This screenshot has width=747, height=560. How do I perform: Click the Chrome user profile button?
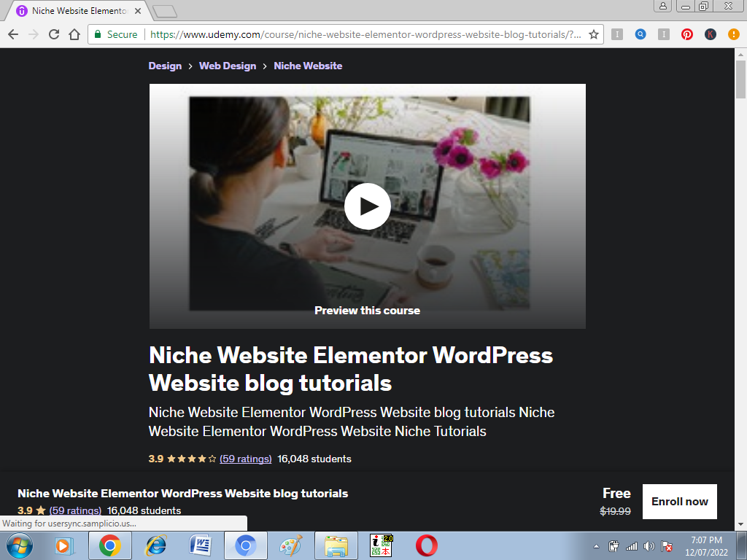[662, 6]
